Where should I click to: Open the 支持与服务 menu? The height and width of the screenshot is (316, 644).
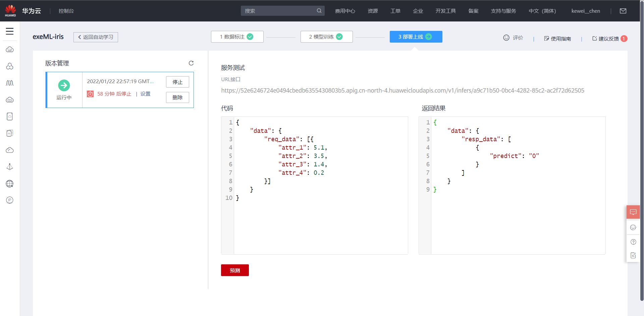pyautogui.click(x=503, y=11)
